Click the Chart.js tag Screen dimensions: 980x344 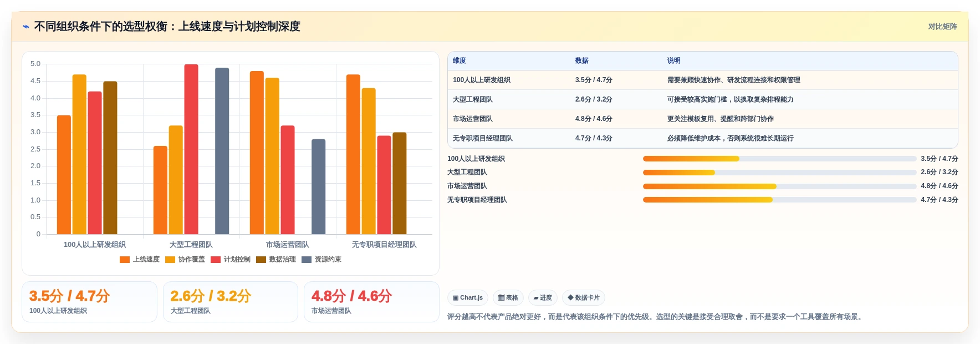tap(468, 298)
